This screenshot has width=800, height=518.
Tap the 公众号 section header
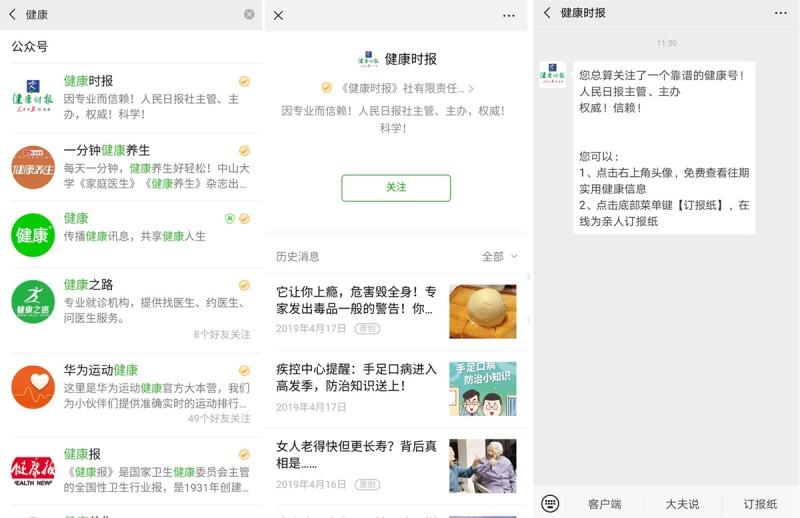(30, 46)
